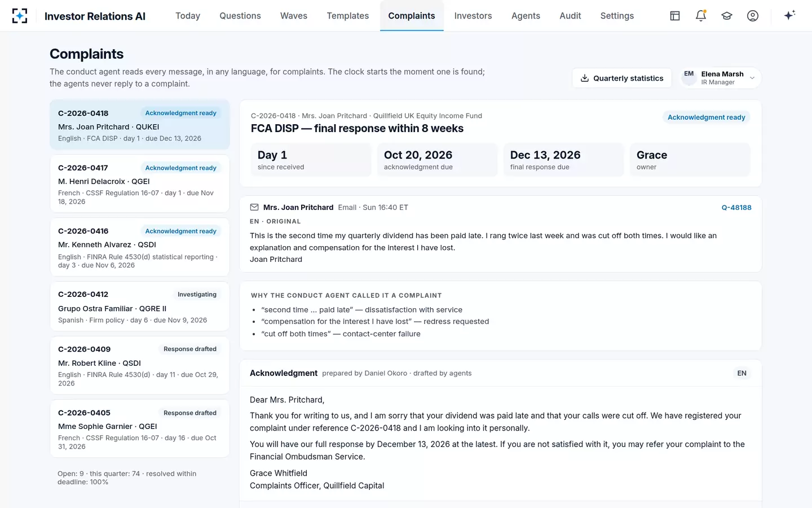
Task: Switch to the Questions tab
Action: tap(240, 16)
